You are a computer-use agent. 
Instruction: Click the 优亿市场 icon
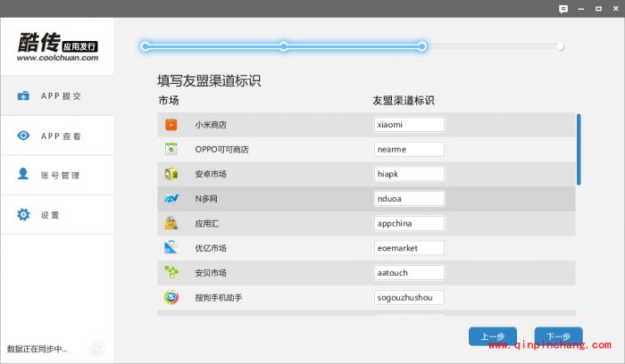click(x=171, y=248)
